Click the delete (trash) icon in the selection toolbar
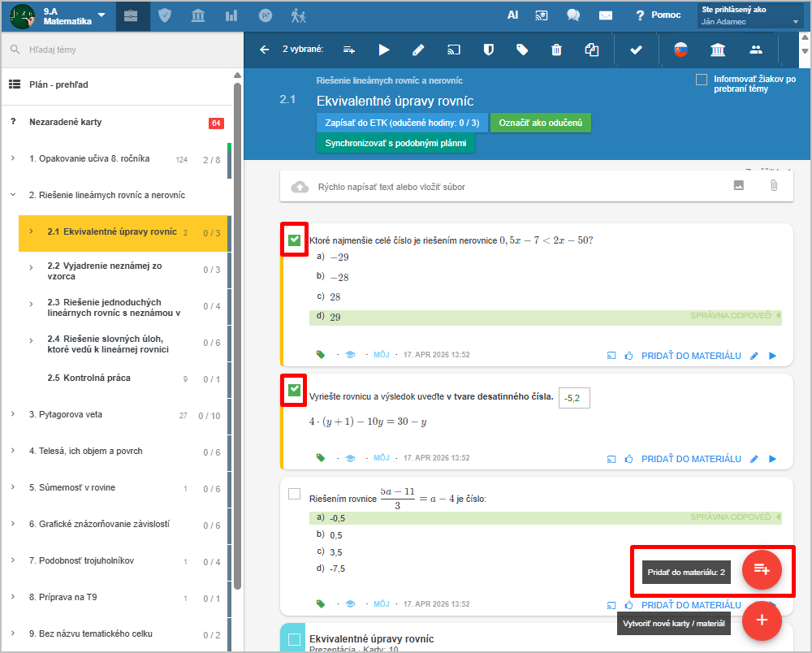812x653 pixels. coord(556,50)
